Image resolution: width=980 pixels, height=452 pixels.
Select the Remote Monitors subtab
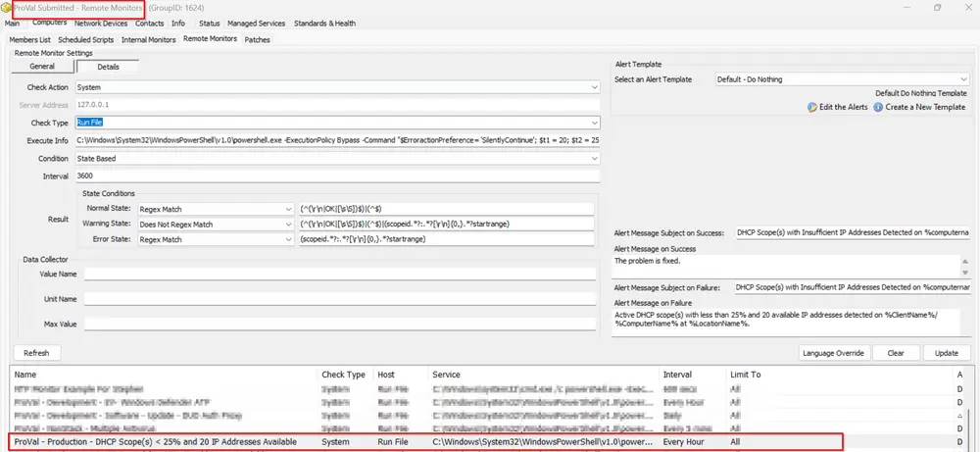pyautogui.click(x=210, y=39)
